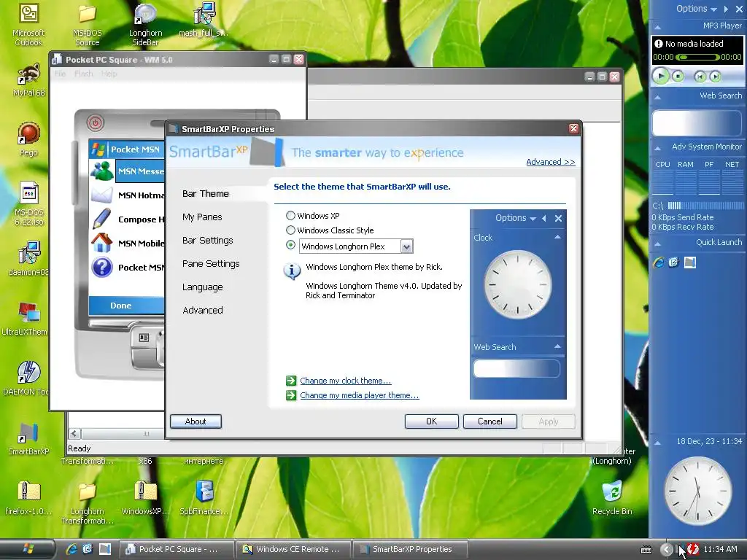747x560 pixels.
Task: Open the Language section
Action: pyautogui.click(x=203, y=287)
